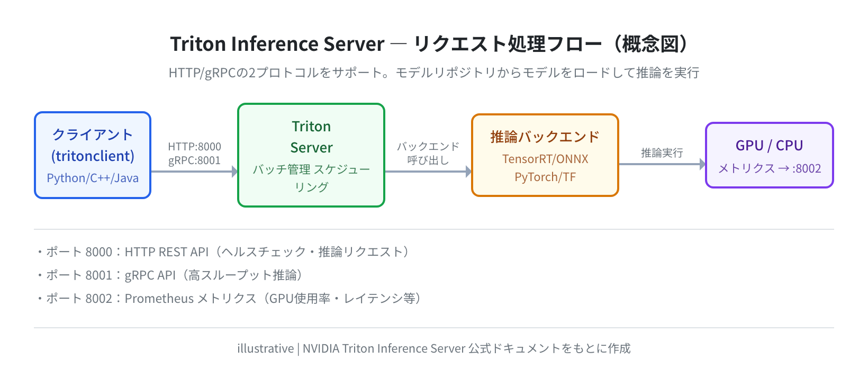This screenshot has width=868, height=377.
Task: Click the Python/C++/Java text in client box
Action: [93, 178]
